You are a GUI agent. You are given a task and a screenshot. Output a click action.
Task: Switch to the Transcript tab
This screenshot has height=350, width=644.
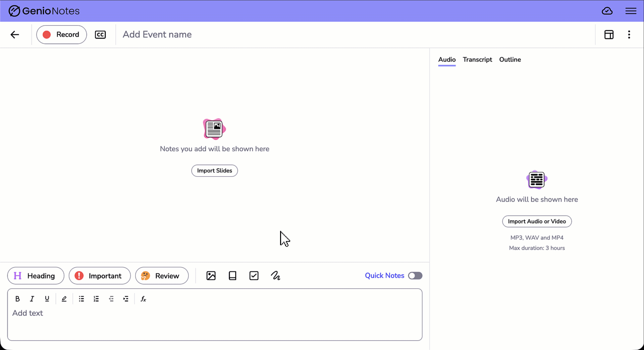tap(477, 60)
